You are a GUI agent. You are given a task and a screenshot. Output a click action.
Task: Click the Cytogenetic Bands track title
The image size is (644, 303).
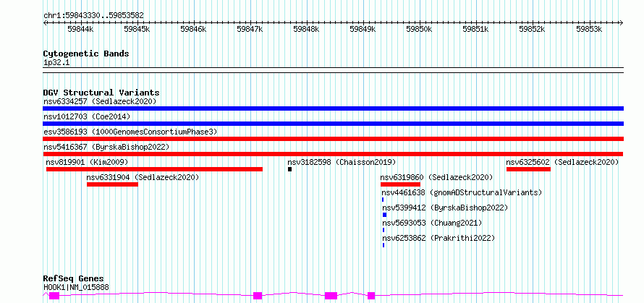(x=86, y=54)
